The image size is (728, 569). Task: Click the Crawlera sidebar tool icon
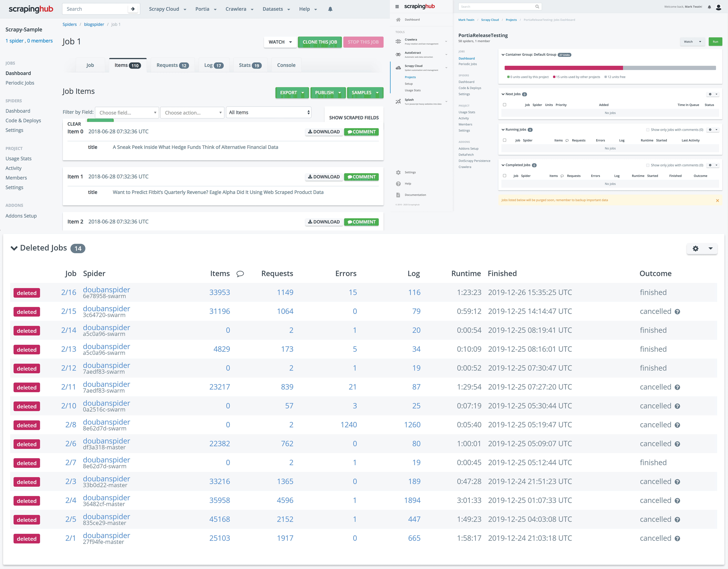click(398, 41)
